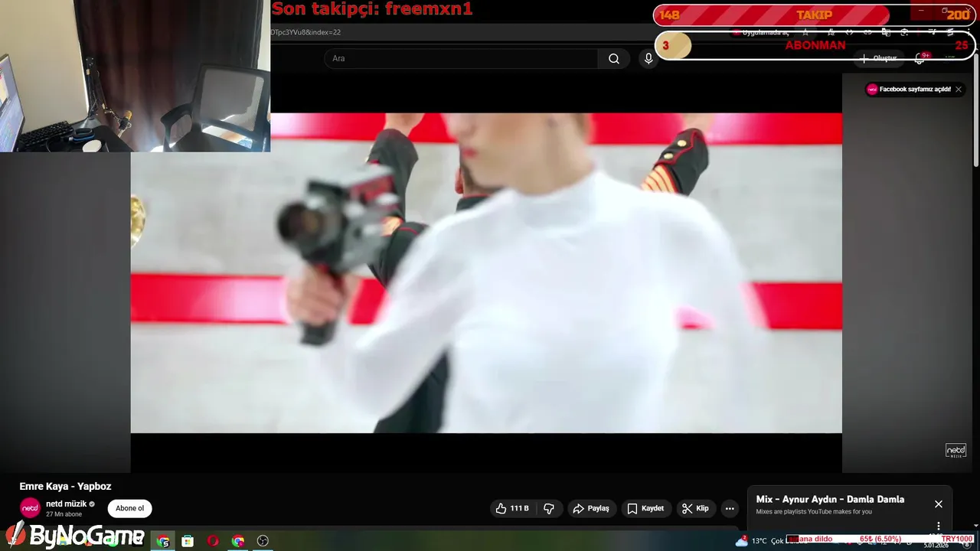Bookmark this page with the star icon
The height and width of the screenshot is (551, 980).
[805, 32]
